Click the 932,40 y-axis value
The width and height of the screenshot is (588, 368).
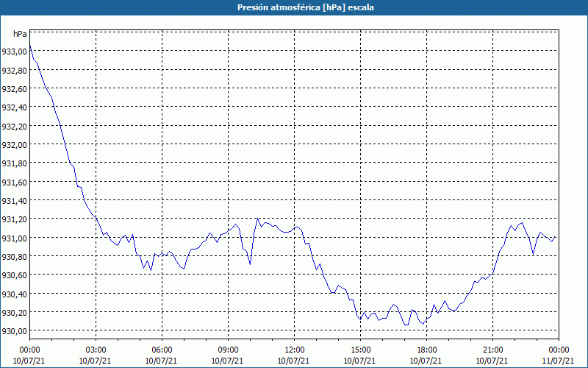[x=14, y=107]
